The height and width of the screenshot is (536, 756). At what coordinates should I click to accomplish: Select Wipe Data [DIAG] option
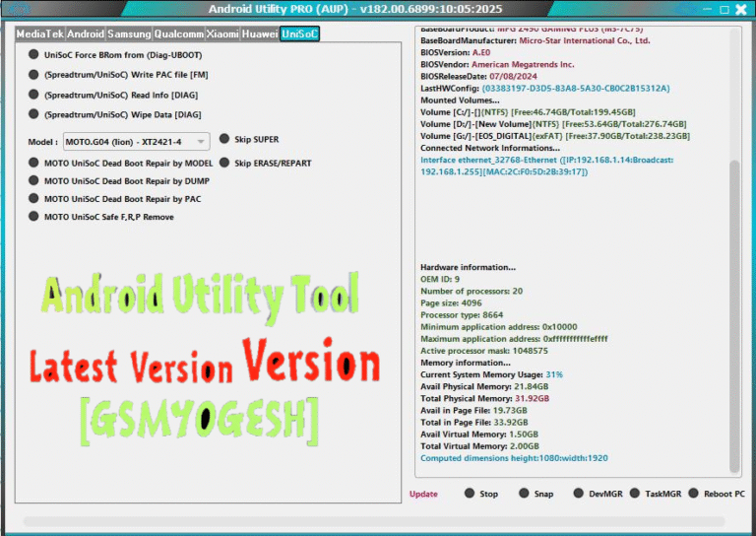point(33,114)
